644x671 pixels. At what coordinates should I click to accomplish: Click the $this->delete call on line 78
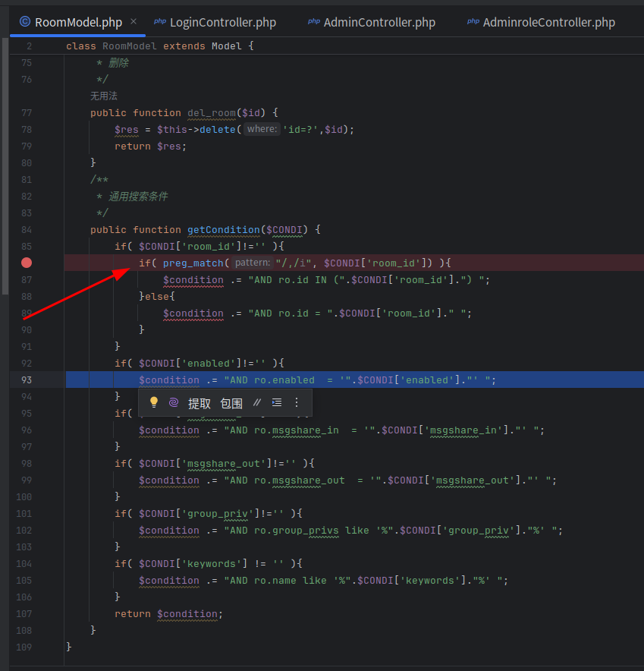tap(256, 130)
